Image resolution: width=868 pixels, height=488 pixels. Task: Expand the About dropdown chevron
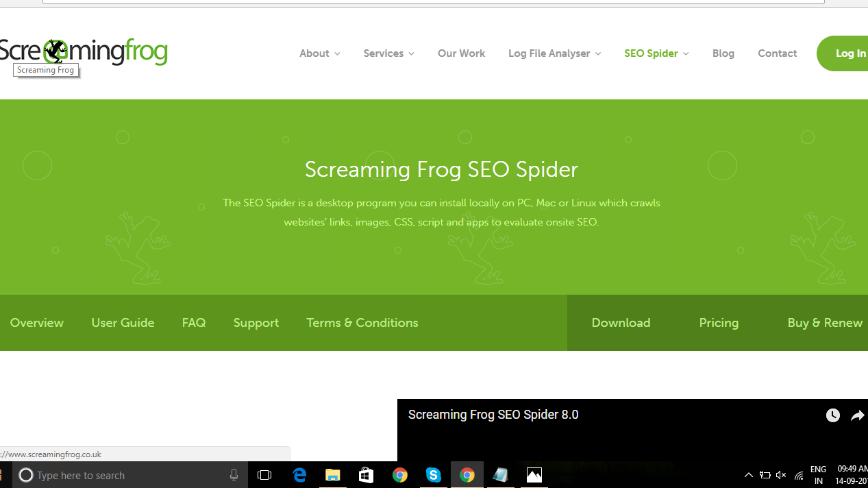337,54
